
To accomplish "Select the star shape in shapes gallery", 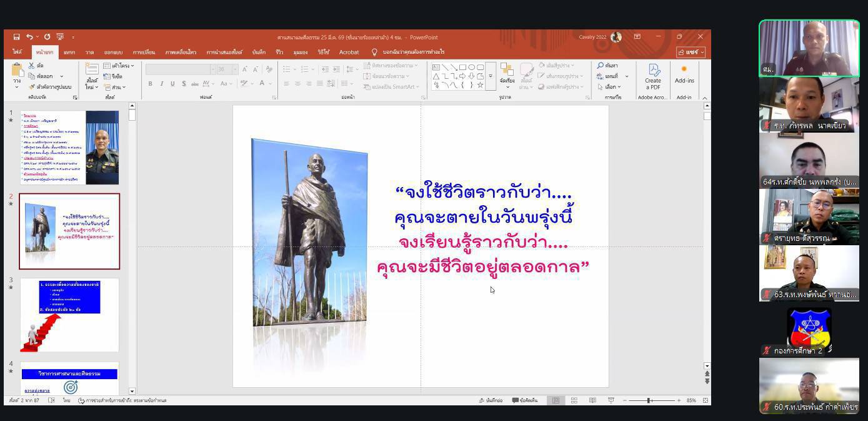I will (x=480, y=85).
